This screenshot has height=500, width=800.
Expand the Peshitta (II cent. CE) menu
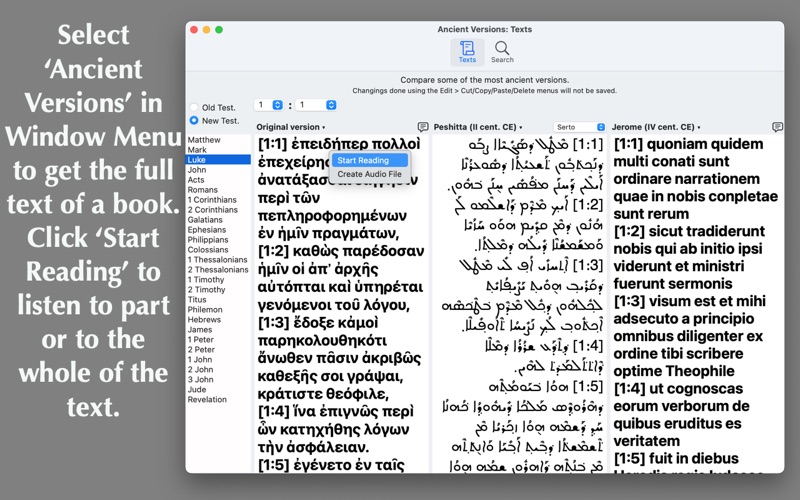click(478, 127)
